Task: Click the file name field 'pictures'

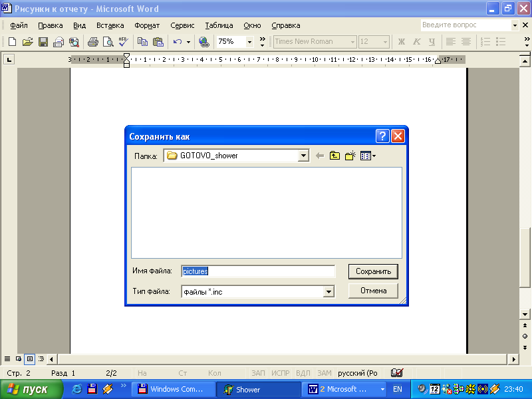Action: [258, 271]
